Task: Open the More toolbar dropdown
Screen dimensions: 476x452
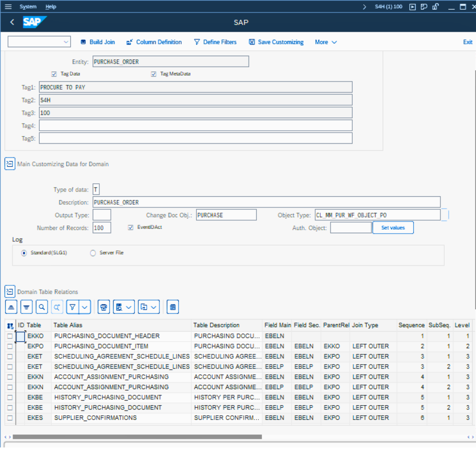Action: click(325, 42)
